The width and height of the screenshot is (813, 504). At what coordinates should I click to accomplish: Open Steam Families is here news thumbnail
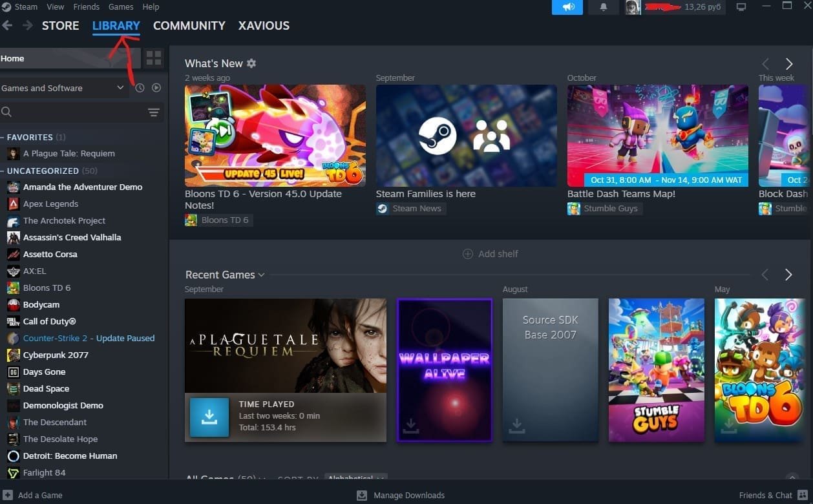[x=467, y=136]
